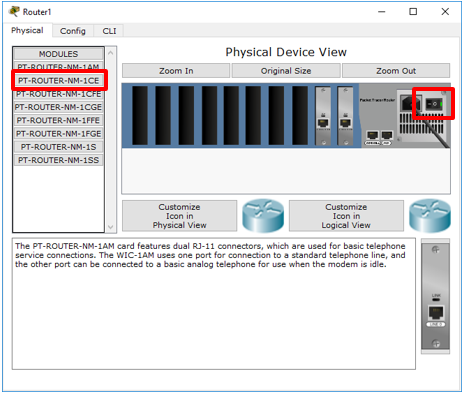Select the PT-ROUTER-NM-1FGE module
This screenshot has width=464, height=395.
coord(59,134)
